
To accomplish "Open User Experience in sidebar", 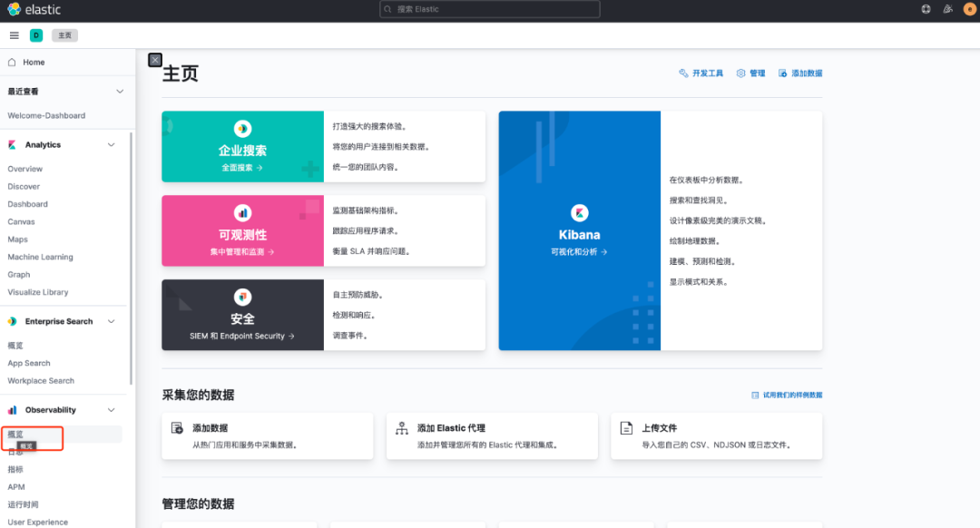I will pos(37,522).
